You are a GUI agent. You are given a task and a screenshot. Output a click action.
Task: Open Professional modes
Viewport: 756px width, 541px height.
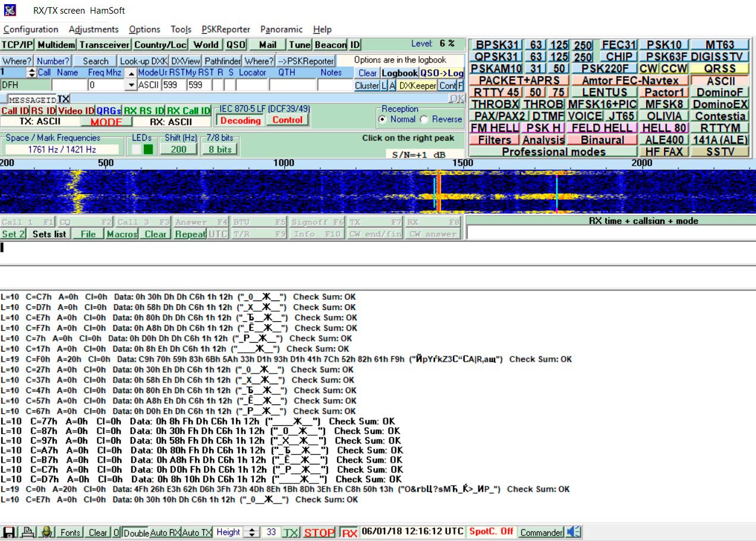pos(553,151)
